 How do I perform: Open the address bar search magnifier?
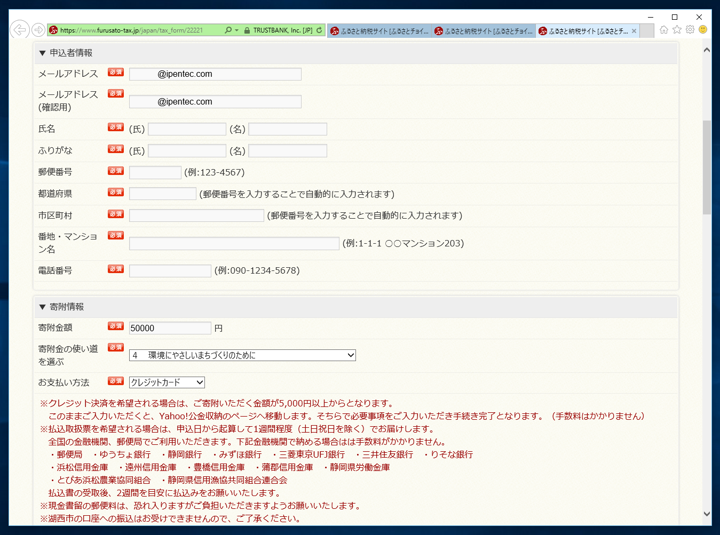228,30
